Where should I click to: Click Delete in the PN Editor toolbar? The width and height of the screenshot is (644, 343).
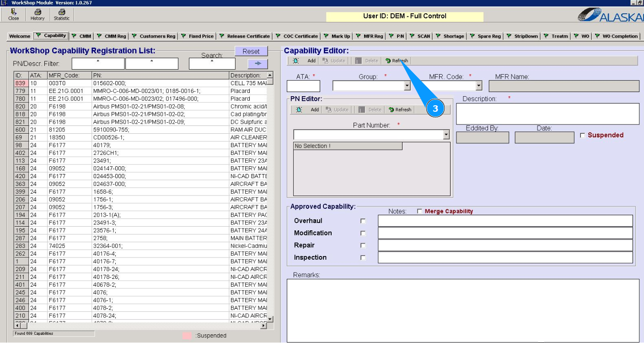click(370, 109)
